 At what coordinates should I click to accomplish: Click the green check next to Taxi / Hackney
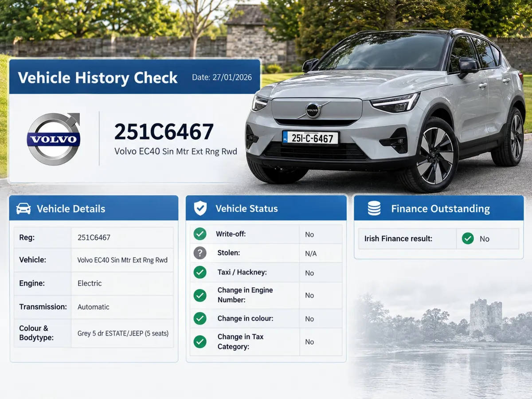click(200, 272)
